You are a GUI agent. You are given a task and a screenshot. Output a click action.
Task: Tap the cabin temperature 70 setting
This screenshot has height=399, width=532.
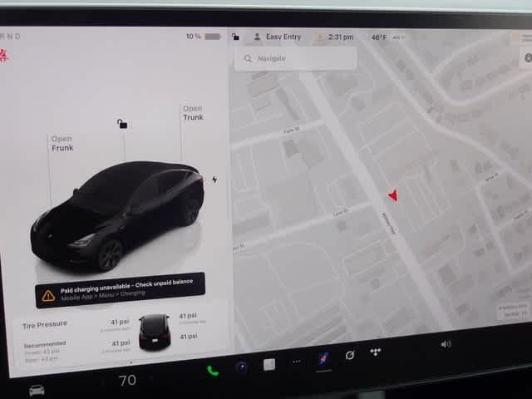pyautogui.click(x=127, y=381)
